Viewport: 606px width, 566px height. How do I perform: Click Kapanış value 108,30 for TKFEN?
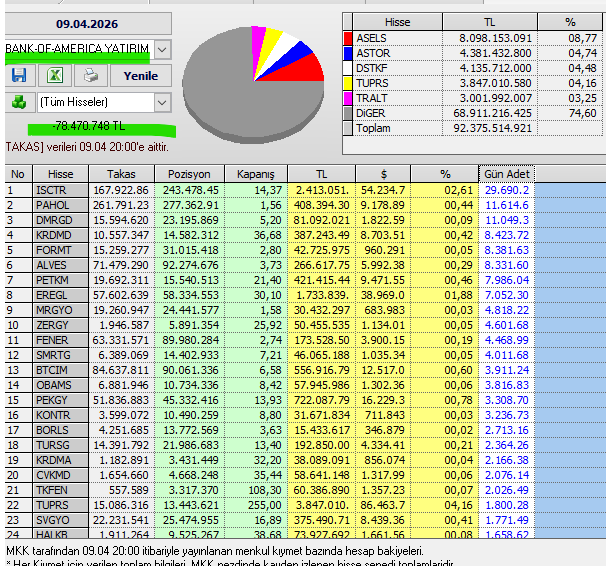tap(267, 490)
